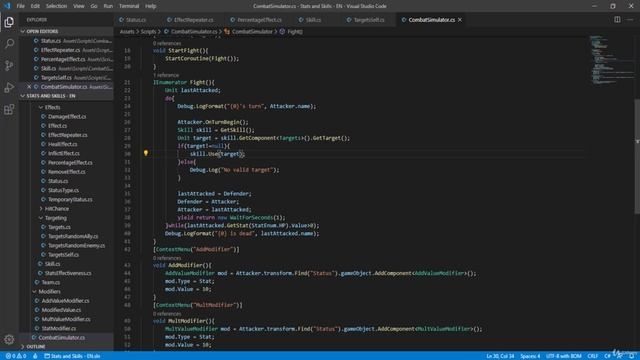Open the File menu

pos(20,6)
